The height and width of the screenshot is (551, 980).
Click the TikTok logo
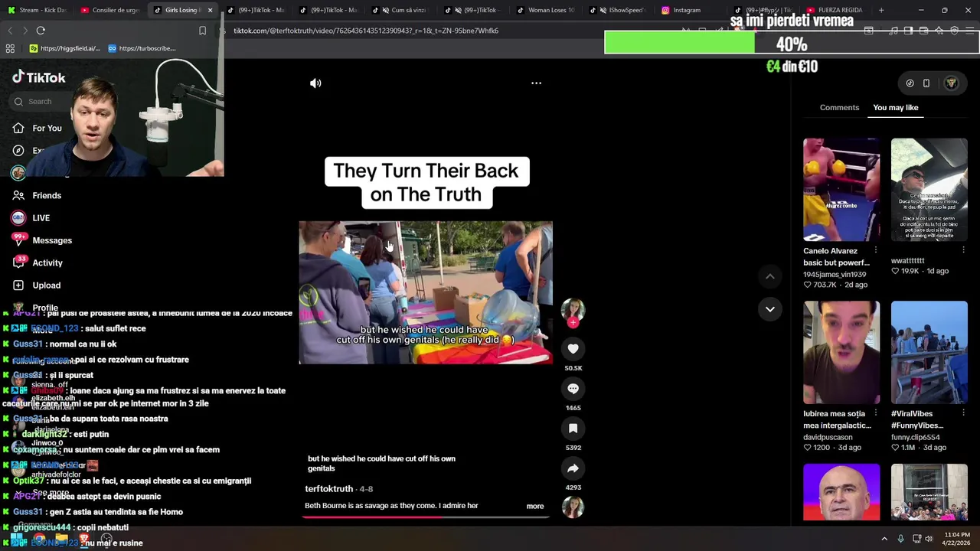[39, 77]
